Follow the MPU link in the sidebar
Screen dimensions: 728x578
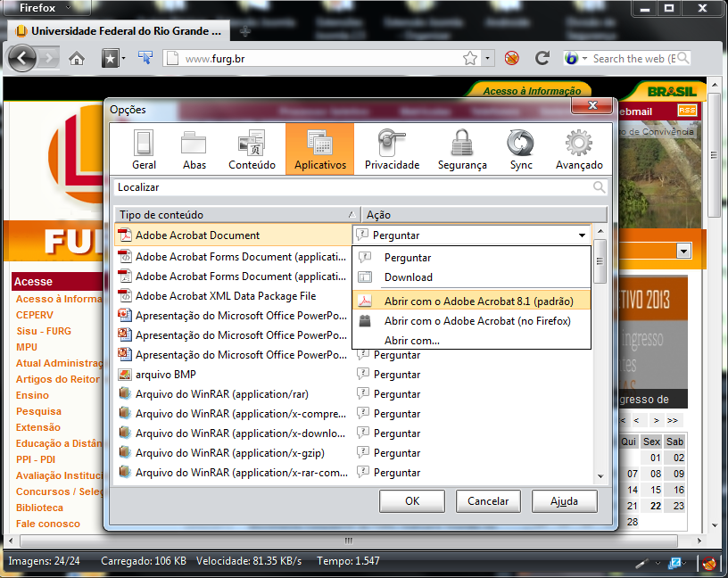point(27,347)
